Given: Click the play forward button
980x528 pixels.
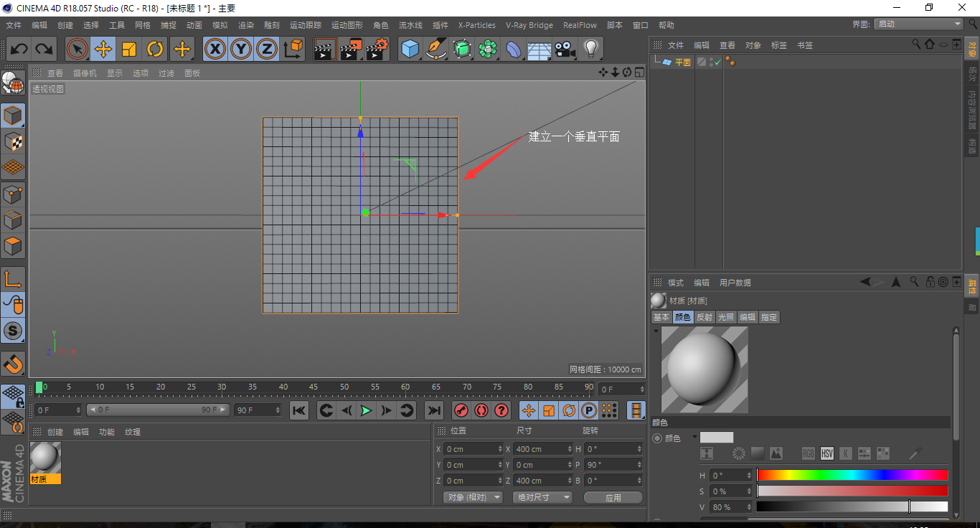Looking at the screenshot, I should 366,410.
